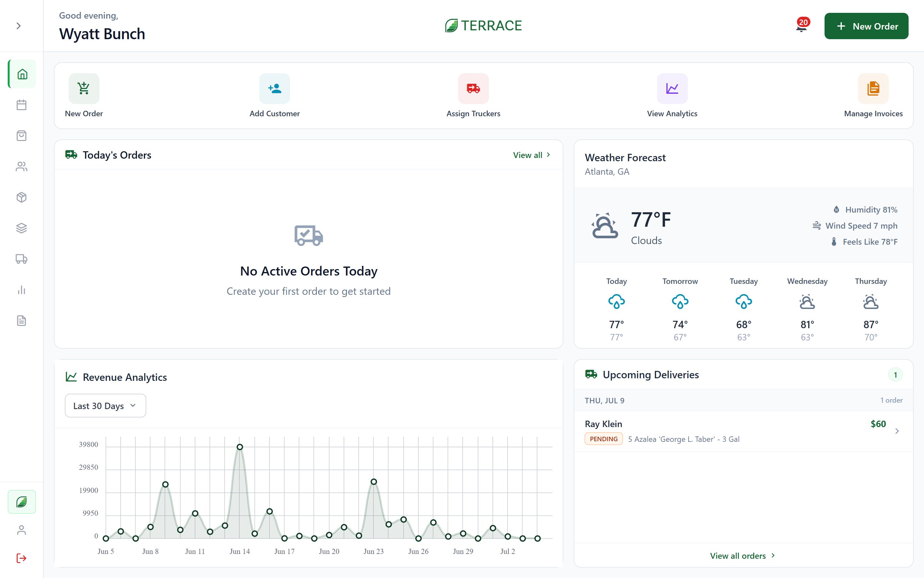Click the Add Customer quick action icon
Viewport: 924px width, 578px height.
pyautogui.click(x=275, y=89)
